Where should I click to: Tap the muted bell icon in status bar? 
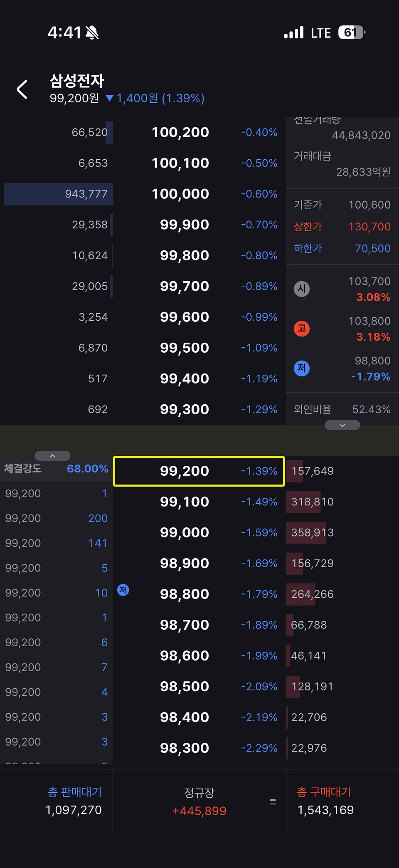coord(92,32)
